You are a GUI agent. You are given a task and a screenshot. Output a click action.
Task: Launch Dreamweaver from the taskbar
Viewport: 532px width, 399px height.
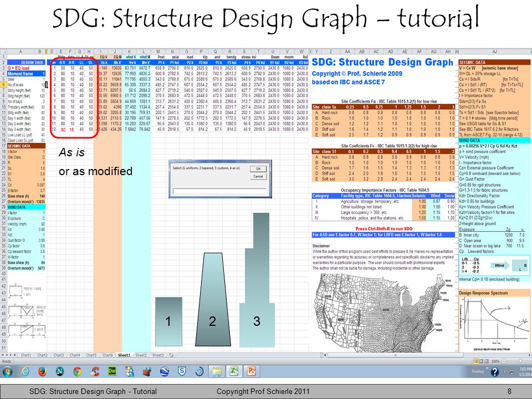(112, 371)
